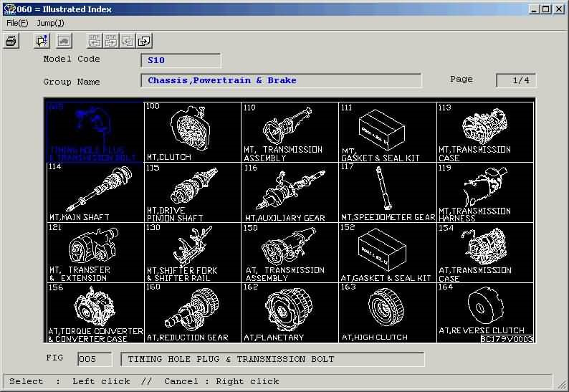Click the greyed illustration picture toolbar icon
This screenshot has height=392, width=569.
click(x=64, y=41)
